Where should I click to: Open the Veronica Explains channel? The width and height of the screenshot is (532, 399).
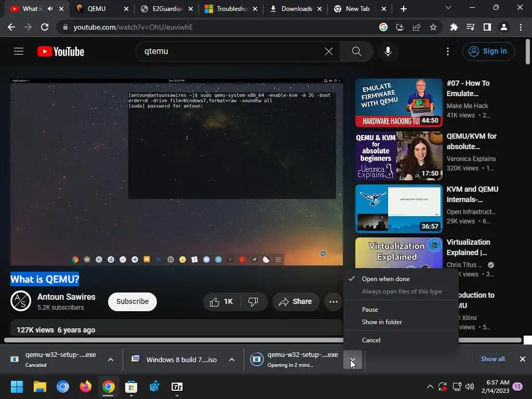(x=471, y=159)
